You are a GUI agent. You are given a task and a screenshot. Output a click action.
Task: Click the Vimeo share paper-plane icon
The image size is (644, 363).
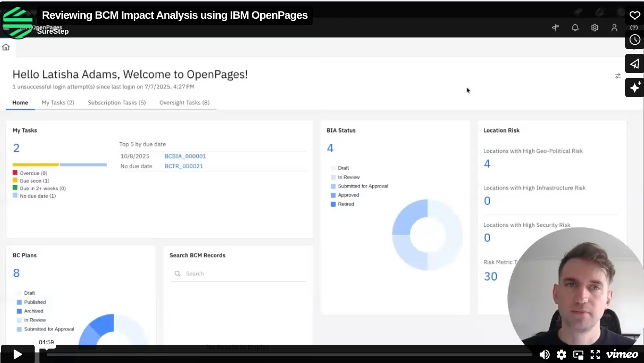click(634, 63)
